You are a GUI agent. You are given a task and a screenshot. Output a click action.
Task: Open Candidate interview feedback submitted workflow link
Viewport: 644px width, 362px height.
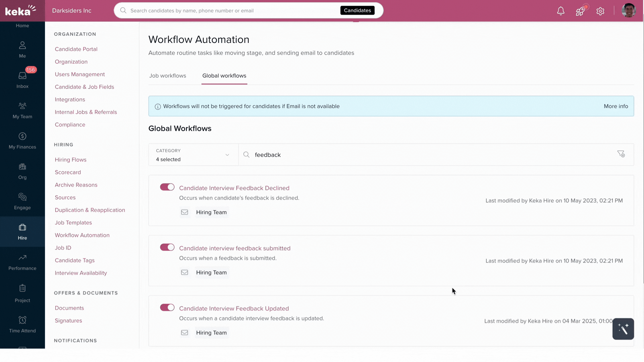pos(234,248)
